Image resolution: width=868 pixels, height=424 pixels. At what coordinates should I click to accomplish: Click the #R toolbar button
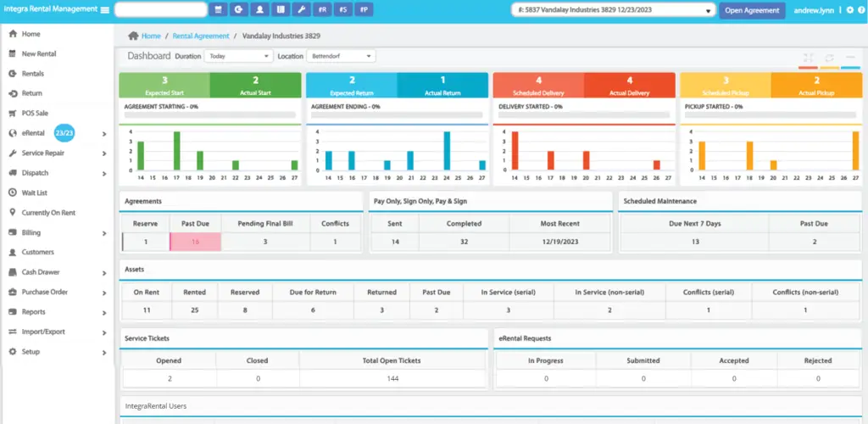(321, 9)
